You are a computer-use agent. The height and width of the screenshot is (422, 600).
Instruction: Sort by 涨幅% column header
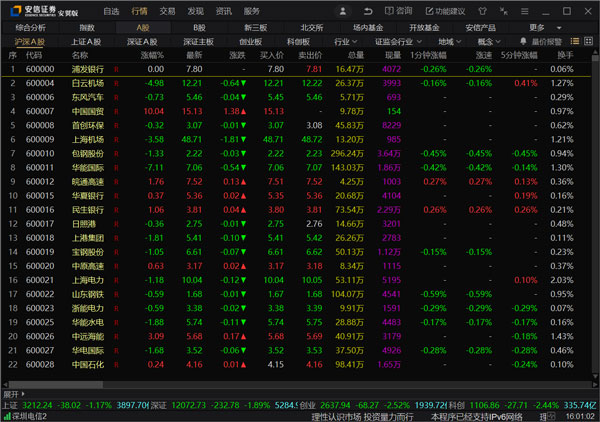pos(153,56)
